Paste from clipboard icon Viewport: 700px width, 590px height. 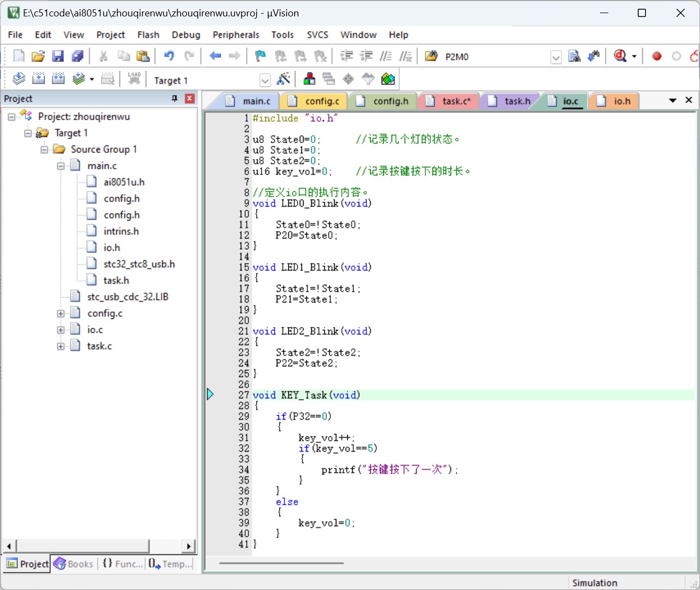pyautogui.click(x=143, y=56)
